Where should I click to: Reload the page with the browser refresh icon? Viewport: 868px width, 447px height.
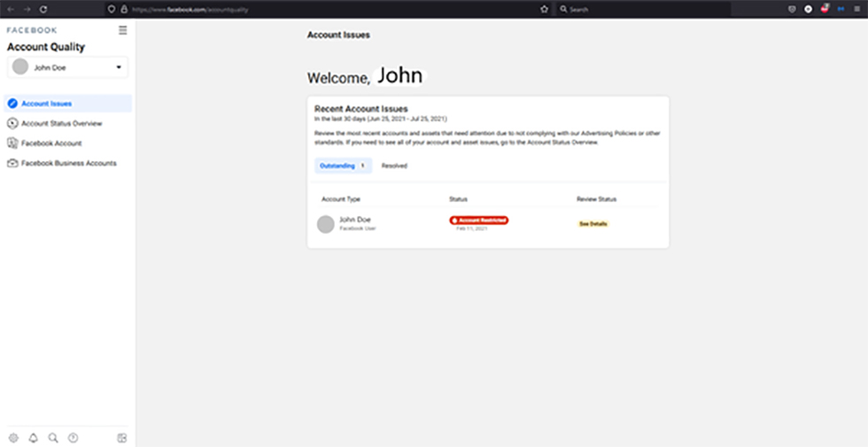(x=43, y=9)
